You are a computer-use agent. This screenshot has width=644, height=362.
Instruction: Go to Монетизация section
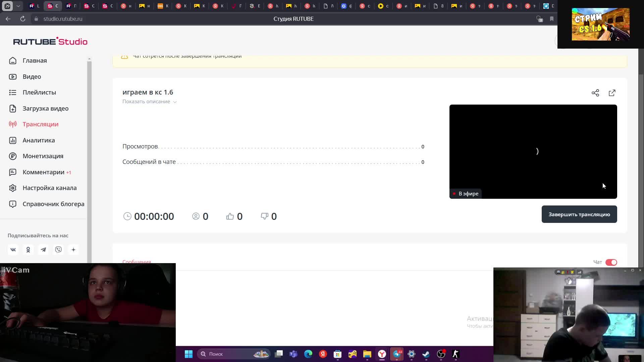pos(43,156)
